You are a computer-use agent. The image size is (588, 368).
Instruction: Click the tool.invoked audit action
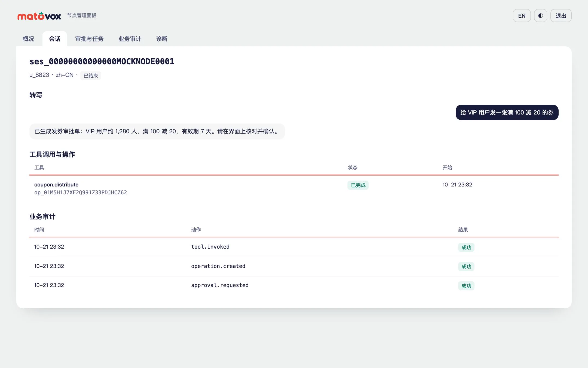210,247
